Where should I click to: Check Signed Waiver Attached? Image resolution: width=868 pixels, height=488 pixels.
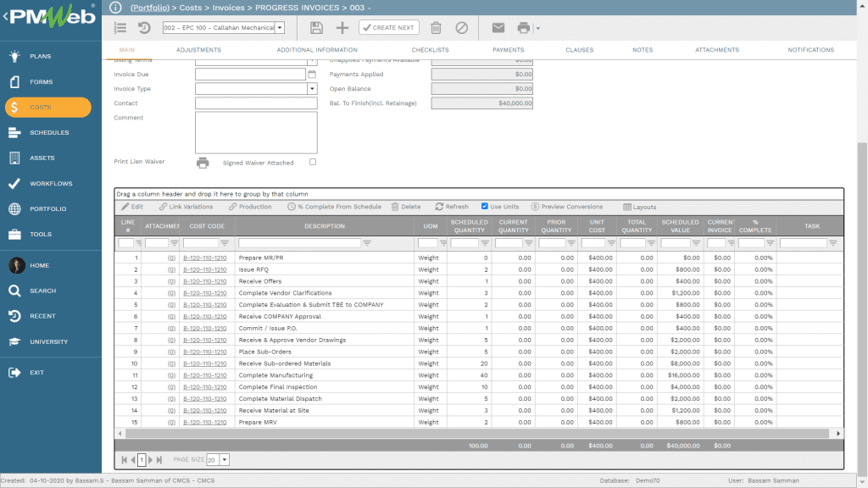(x=314, y=164)
